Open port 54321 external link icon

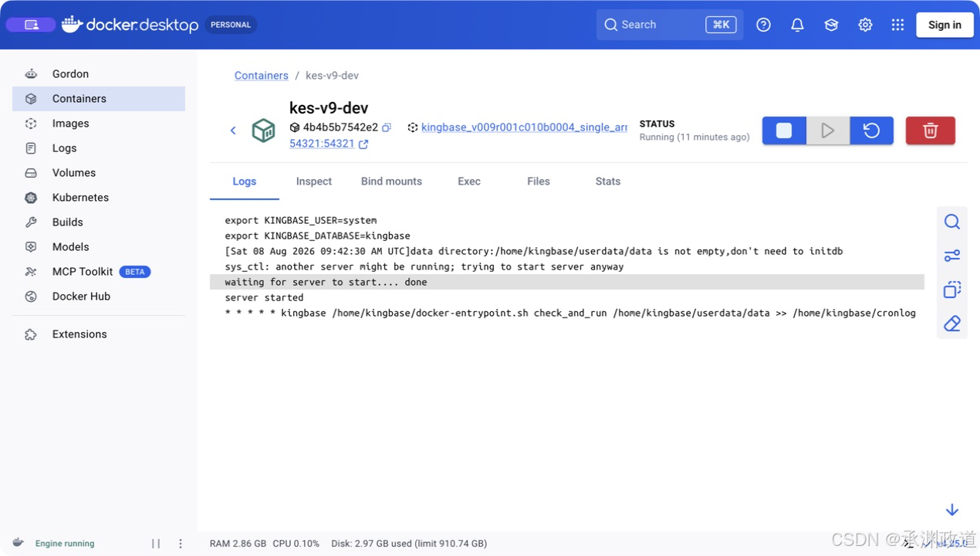click(x=363, y=144)
